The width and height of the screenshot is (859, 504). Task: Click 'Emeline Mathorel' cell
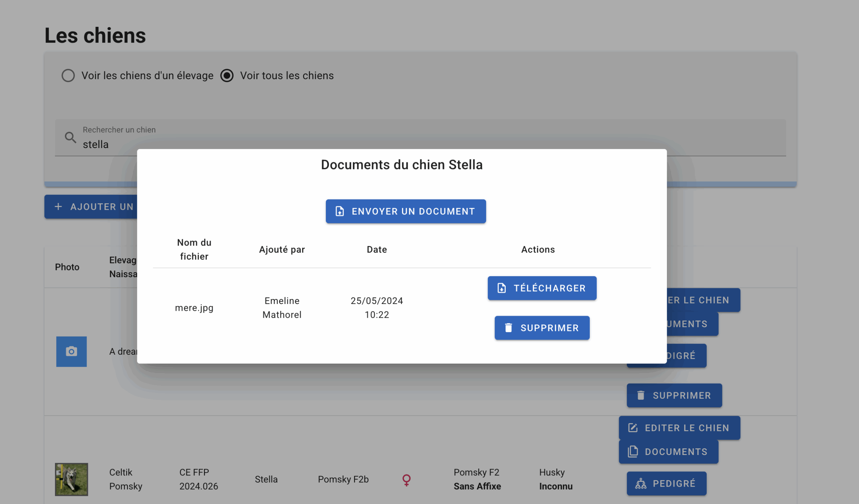[282, 308]
